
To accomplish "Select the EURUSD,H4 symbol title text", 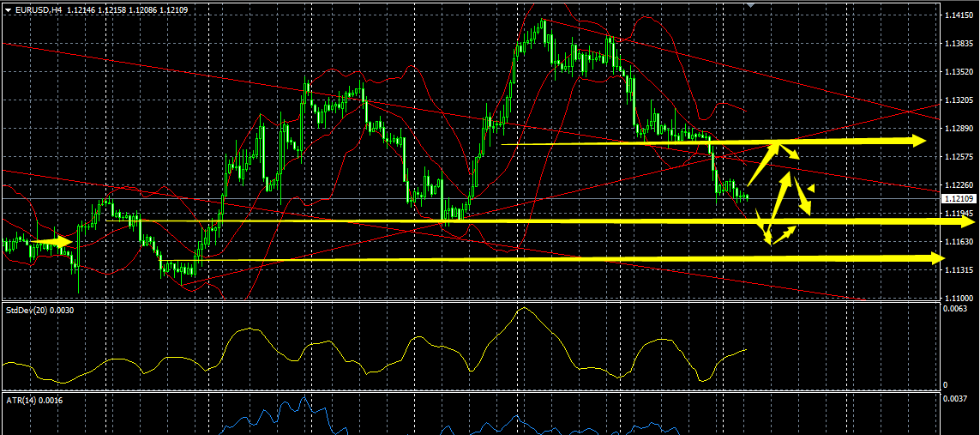I will (39, 9).
